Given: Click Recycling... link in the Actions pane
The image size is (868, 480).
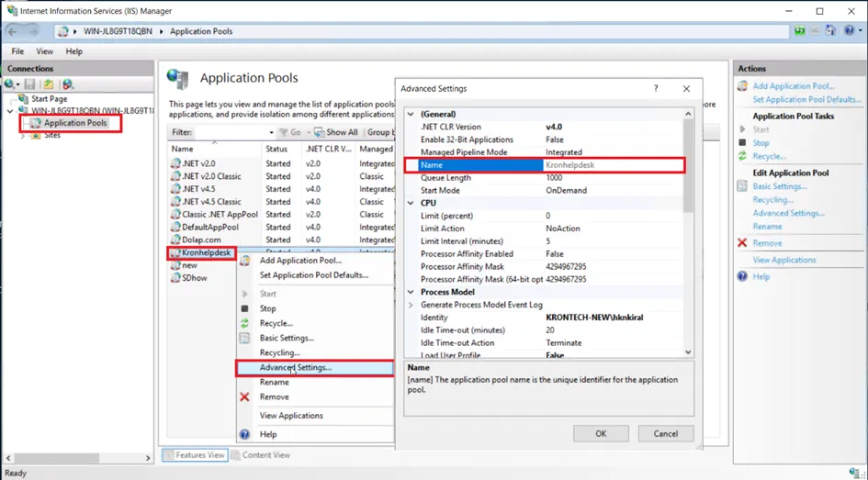Looking at the screenshot, I should click(x=772, y=200).
